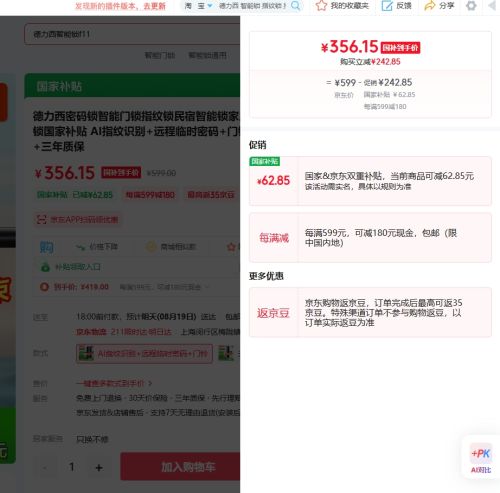The width and height of the screenshot is (500, 493).
Task: Expand the one-click more styles price chevron
Action: pyautogui.click(x=150, y=383)
